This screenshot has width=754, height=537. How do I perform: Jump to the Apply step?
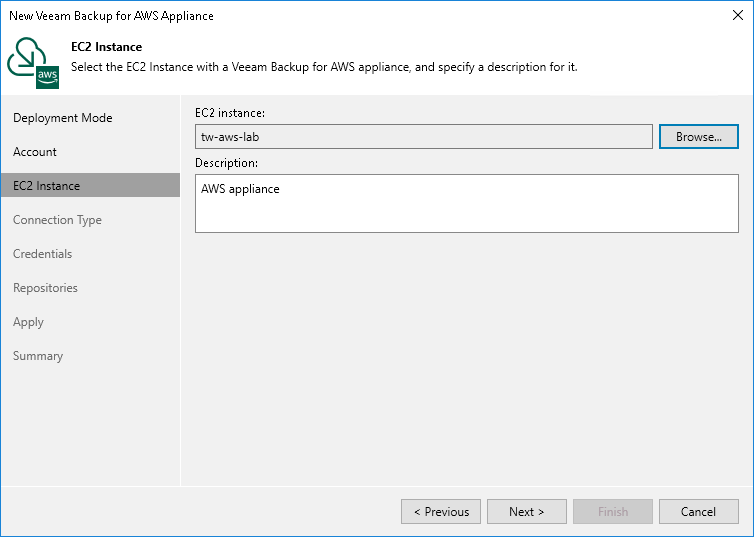tap(28, 322)
